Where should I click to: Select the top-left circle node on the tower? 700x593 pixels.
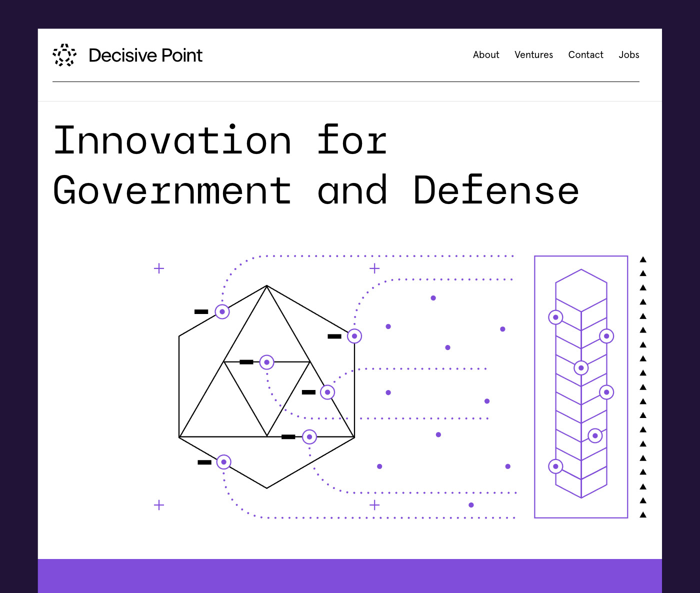[x=555, y=317]
